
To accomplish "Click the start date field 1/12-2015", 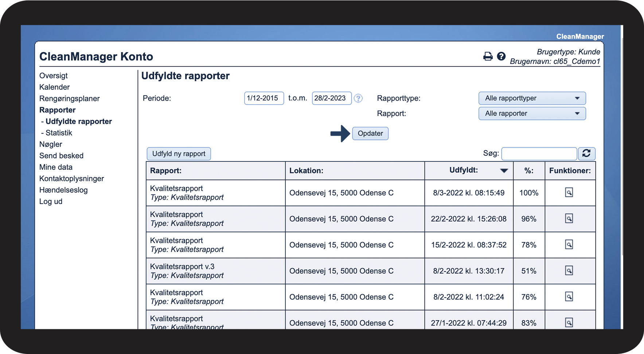I will pyautogui.click(x=264, y=98).
